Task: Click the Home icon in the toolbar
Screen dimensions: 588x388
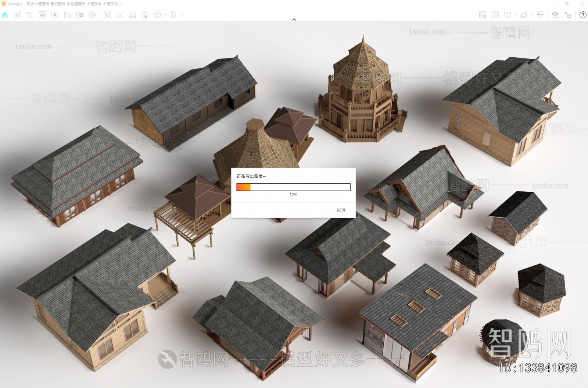Action: click(5, 15)
